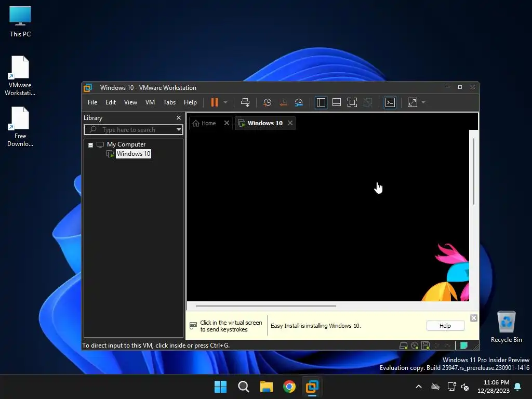The height and width of the screenshot is (399, 532).
Task: Click the hard disk status bar icon
Action: [403, 345]
